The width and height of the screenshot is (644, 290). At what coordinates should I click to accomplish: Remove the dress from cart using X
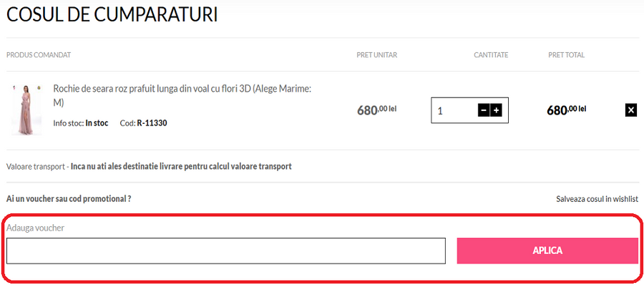pyautogui.click(x=630, y=110)
